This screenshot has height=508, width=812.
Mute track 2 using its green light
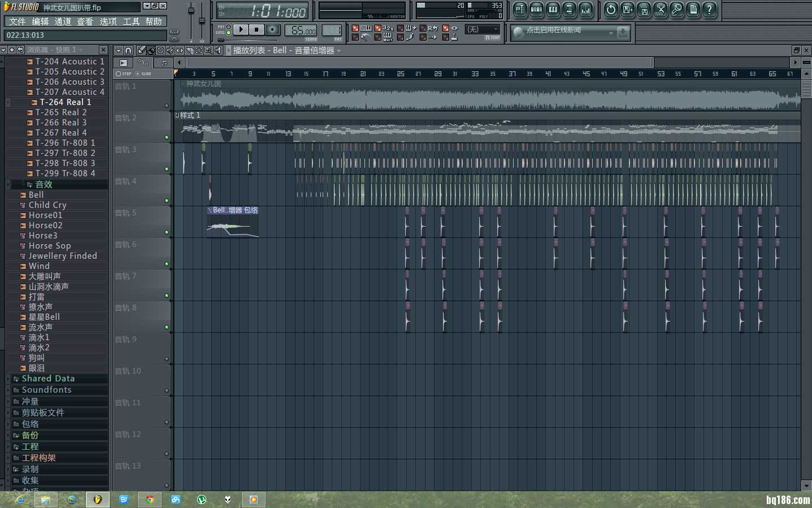point(167,137)
